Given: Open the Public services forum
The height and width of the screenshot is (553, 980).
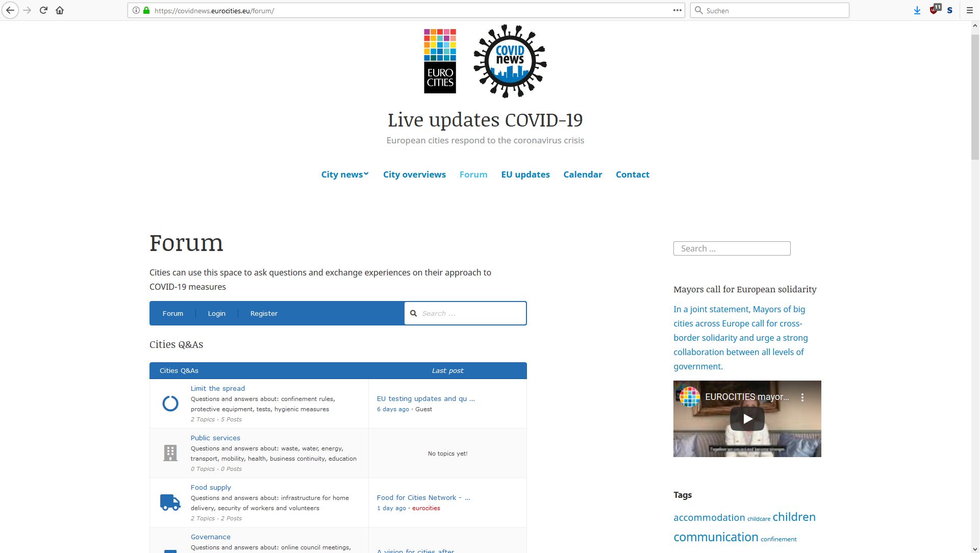Looking at the screenshot, I should [x=215, y=438].
